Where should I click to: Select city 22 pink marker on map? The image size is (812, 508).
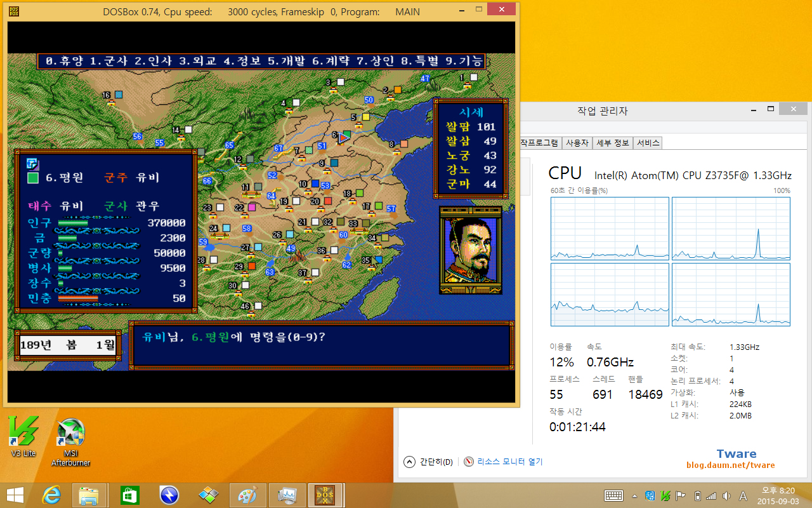click(252, 207)
